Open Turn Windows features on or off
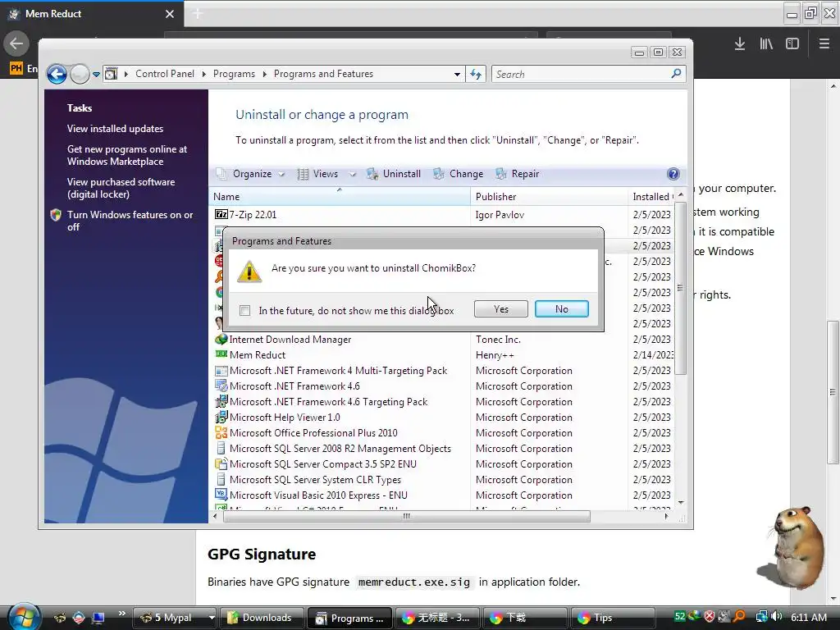This screenshot has width=840, height=630. pyautogui.click(x=130, y=221)
